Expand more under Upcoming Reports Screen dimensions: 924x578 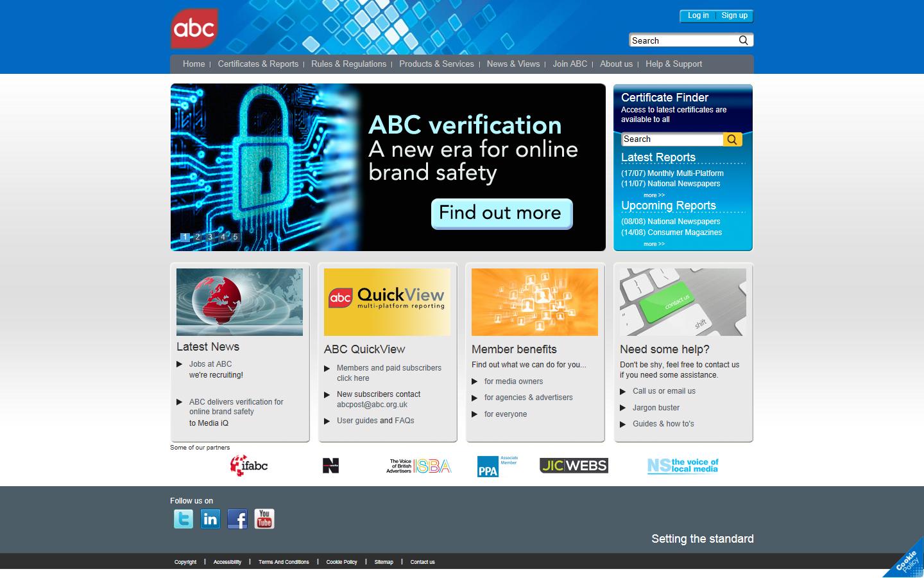click(654, 244)
